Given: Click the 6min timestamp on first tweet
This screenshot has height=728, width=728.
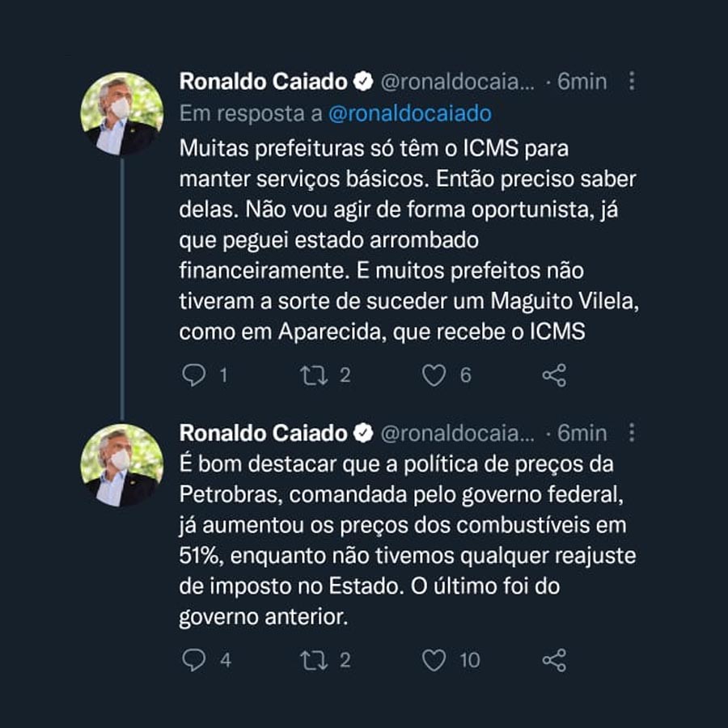Looking at the screenshot, I should click(582, 82).
